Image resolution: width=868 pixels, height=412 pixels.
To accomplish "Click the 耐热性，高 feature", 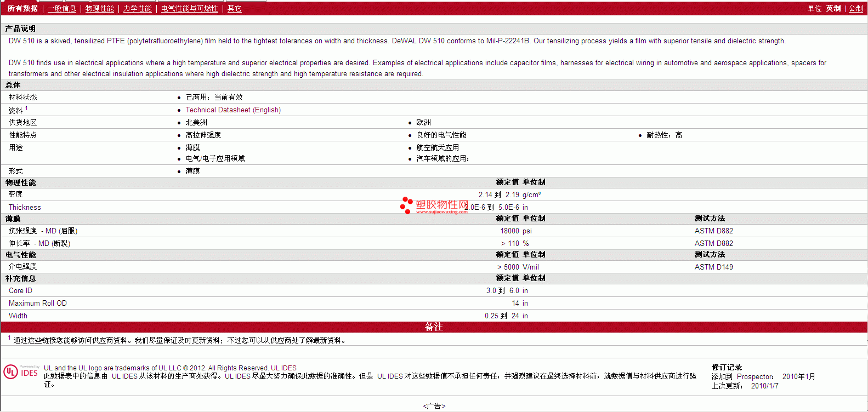I will pyautogui.click(x=664, y=135).
